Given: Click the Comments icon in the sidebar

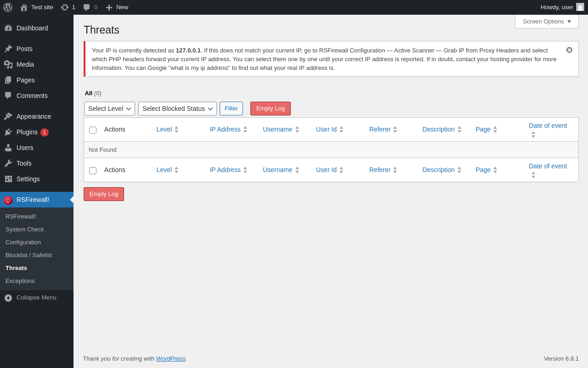Looking at the screenshot, I should (8, 96).
